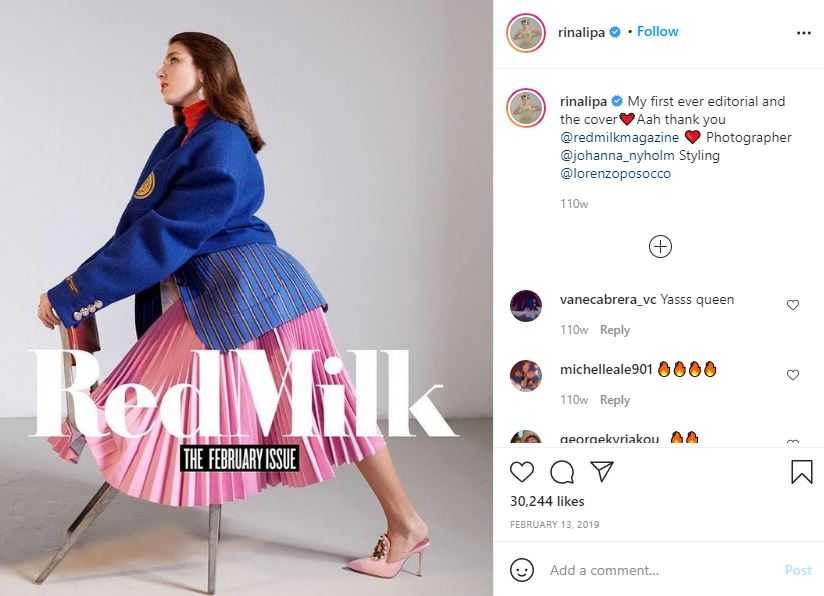Open @johanna_nyholm profile link
The image size is (824, 596).
(x=617, y=156)
